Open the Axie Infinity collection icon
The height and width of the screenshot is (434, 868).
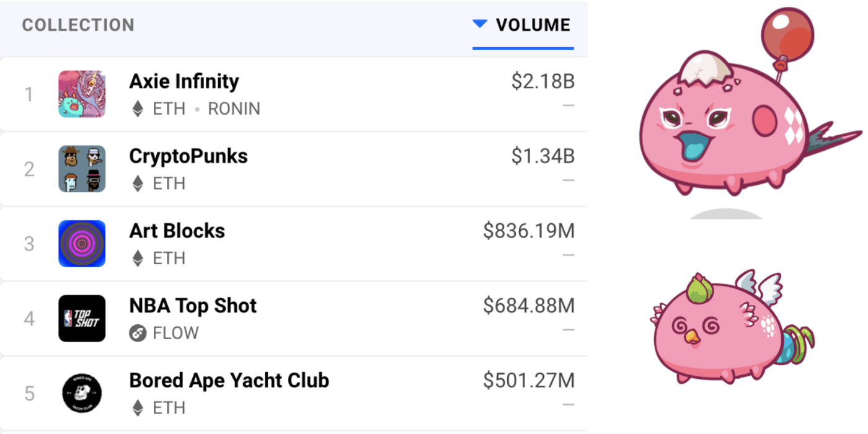(82, 94)
